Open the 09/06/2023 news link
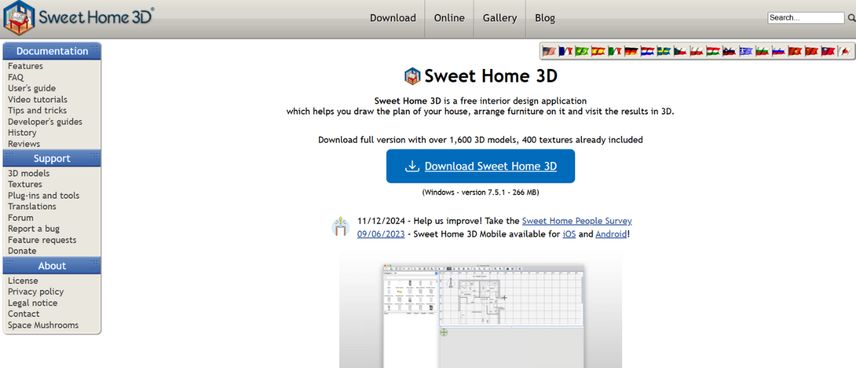856x368 pixels. [381, 234]
